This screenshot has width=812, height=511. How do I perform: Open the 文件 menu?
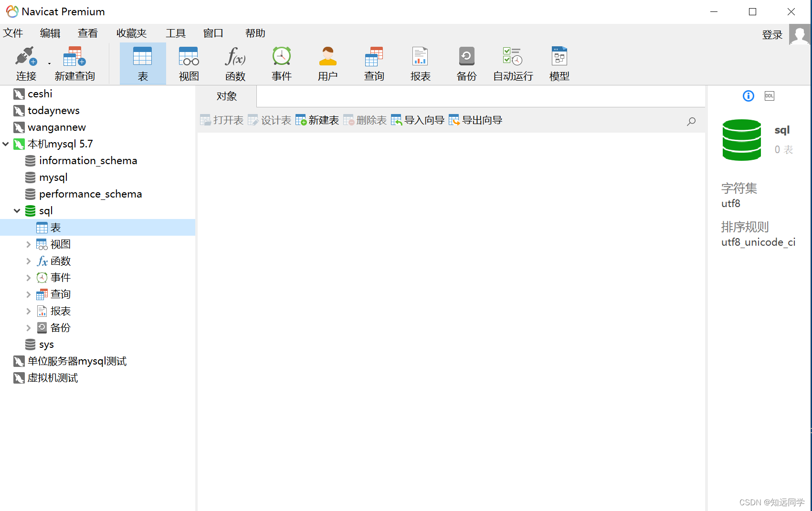(13, 33)
